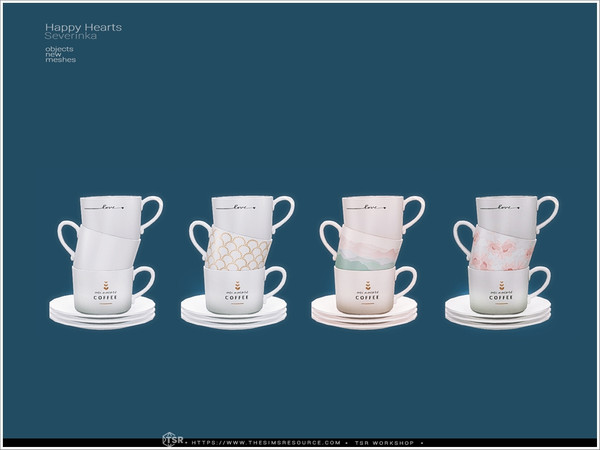Click the 'Severinka' creator name
The image size is (600, 450).
point(71,36)
